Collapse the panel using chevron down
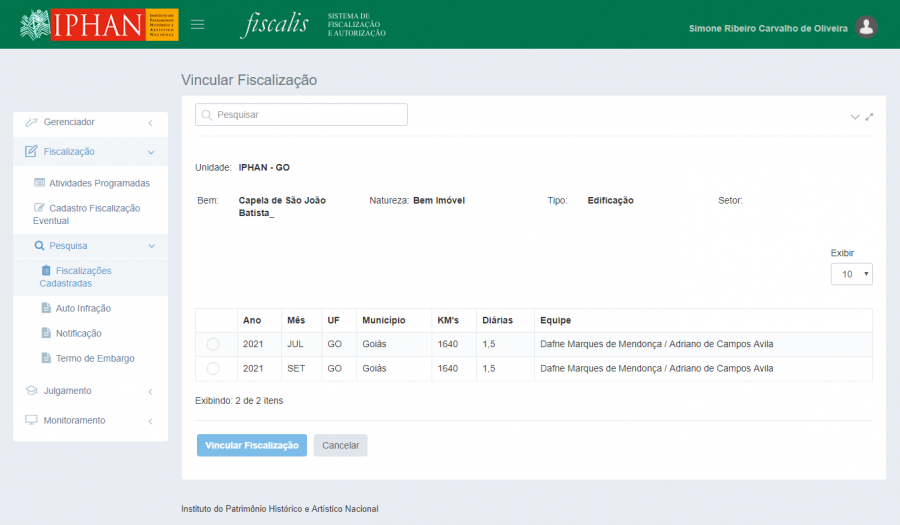This screenshot has width=900, height=525. [855, 117]
